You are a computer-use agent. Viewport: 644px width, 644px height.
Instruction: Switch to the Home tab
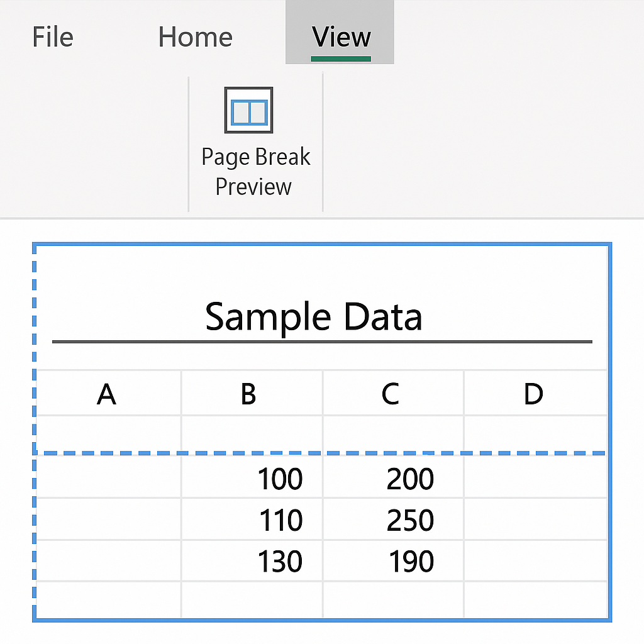click(196, 37)
